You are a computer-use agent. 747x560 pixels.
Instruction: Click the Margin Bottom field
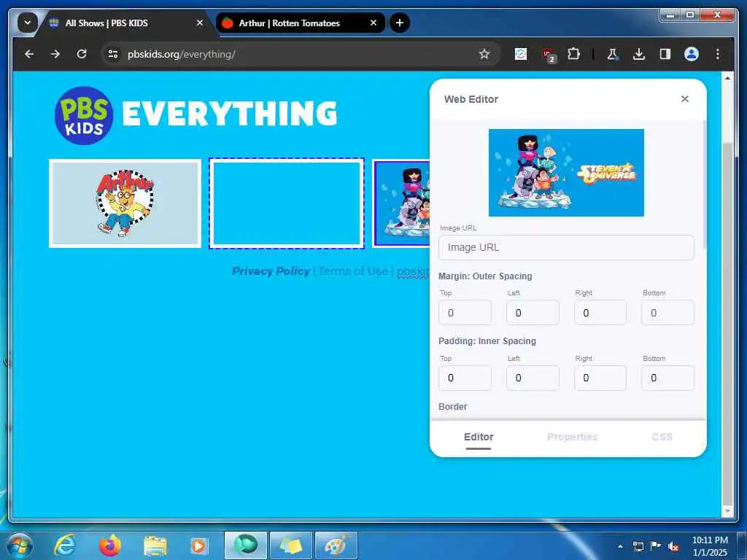[667, 313]
